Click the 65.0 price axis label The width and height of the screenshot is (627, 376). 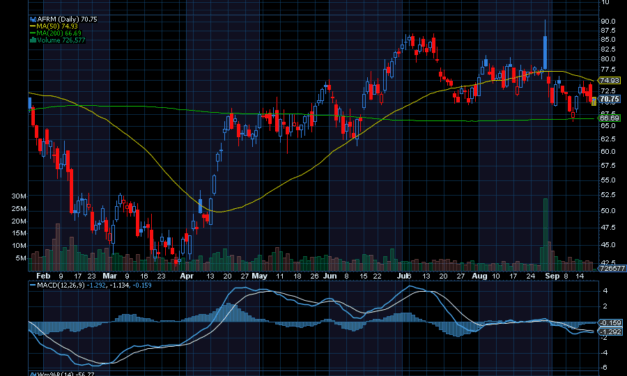pos(608,126)
